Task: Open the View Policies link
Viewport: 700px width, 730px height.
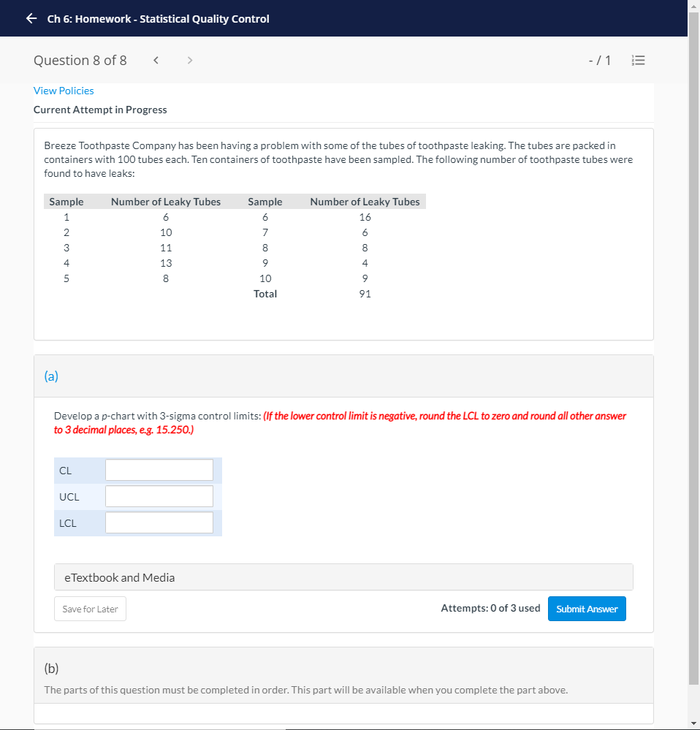Action: click(x=64, y=90)
